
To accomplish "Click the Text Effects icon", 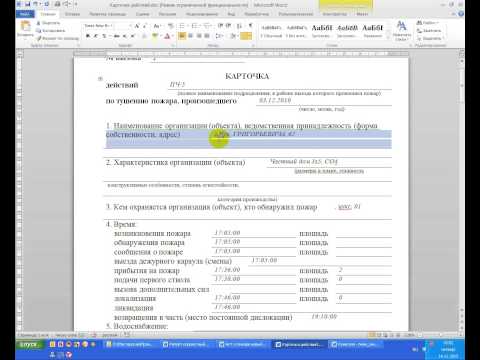I will [145, 36].
